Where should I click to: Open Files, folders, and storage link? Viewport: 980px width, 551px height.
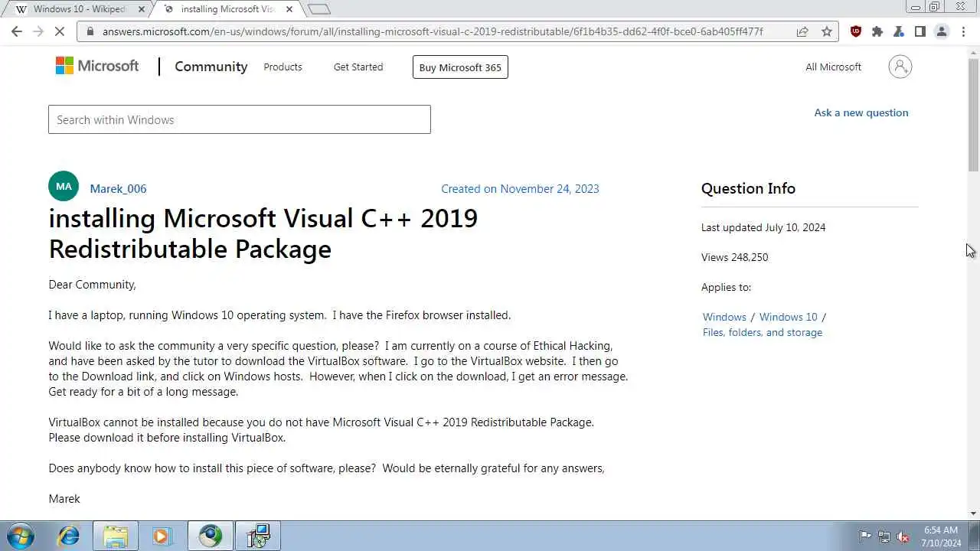(x=763, y=332)
